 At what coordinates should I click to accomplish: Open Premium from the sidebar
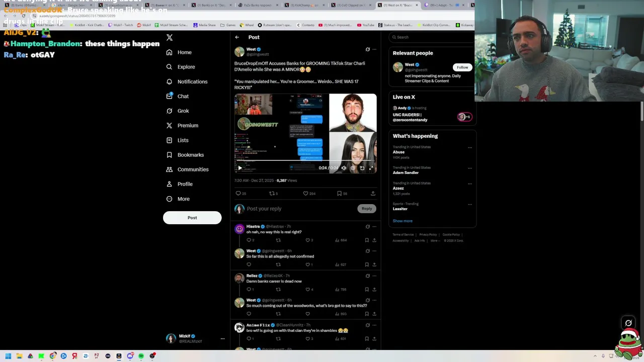coord(182,125)
